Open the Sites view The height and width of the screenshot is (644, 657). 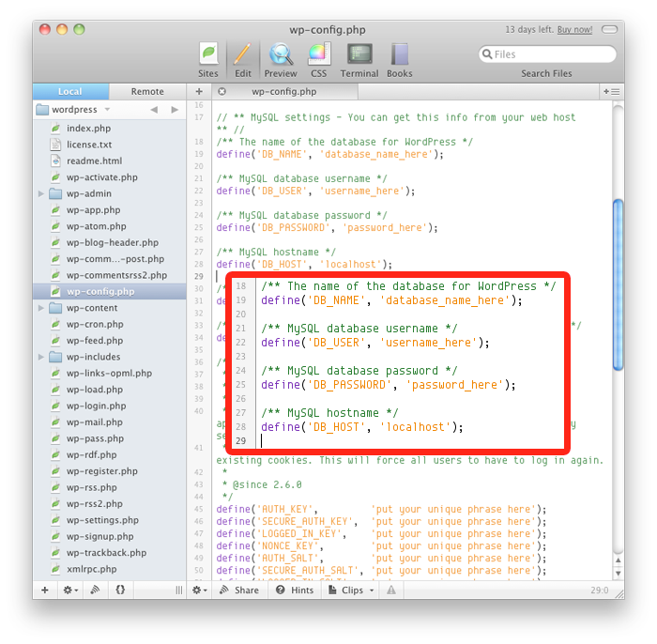208,58
